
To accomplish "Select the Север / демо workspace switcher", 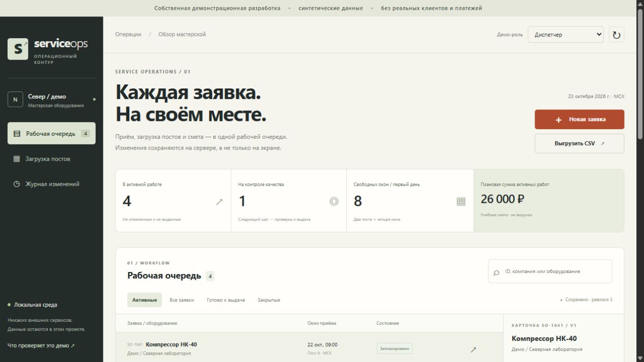I will 51,100.
